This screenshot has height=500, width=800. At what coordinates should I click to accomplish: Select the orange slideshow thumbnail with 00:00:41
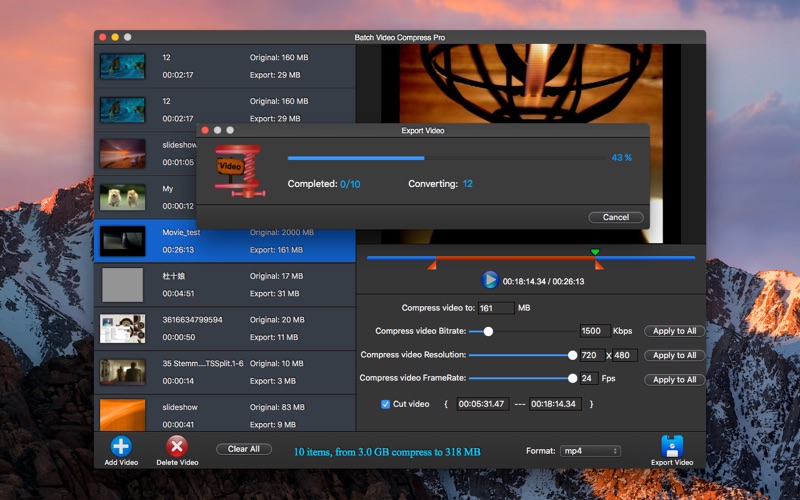(122, 415)
